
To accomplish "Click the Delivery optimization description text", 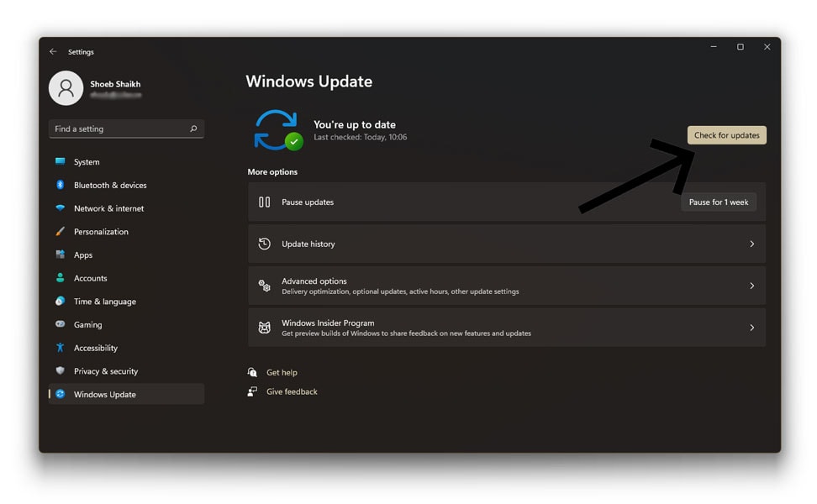I will pyautogui.click(x=400, y=291).
